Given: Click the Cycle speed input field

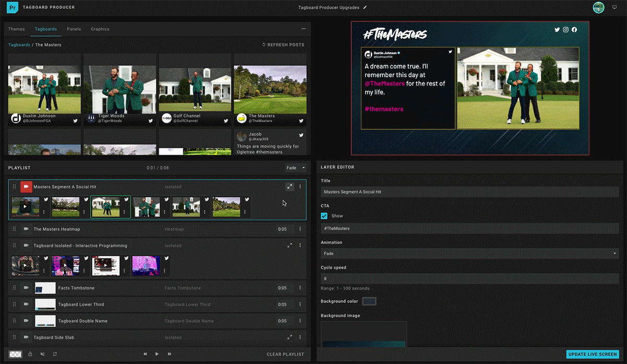Looking at the screenshot, I should [470, 279].
